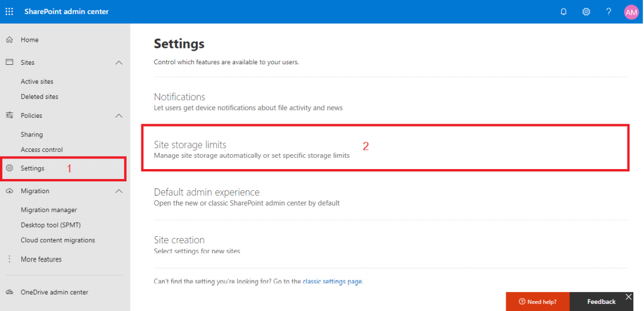
Task: Open the help question mark
Action: [x=609, y=12]
